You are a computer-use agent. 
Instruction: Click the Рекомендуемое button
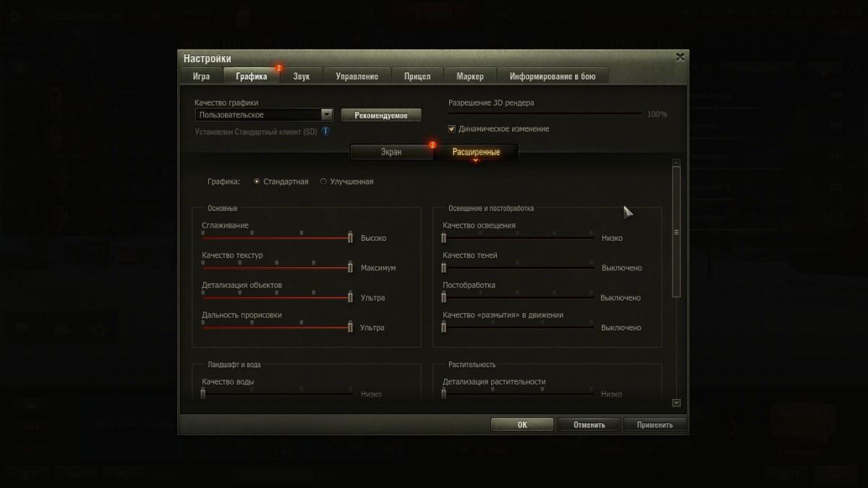(381, 116)
